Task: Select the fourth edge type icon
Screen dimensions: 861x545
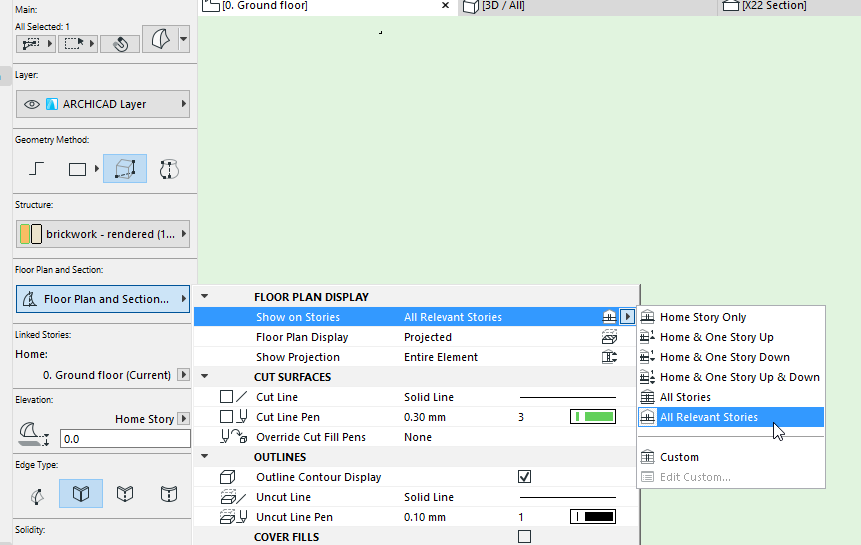Action: 169,494
